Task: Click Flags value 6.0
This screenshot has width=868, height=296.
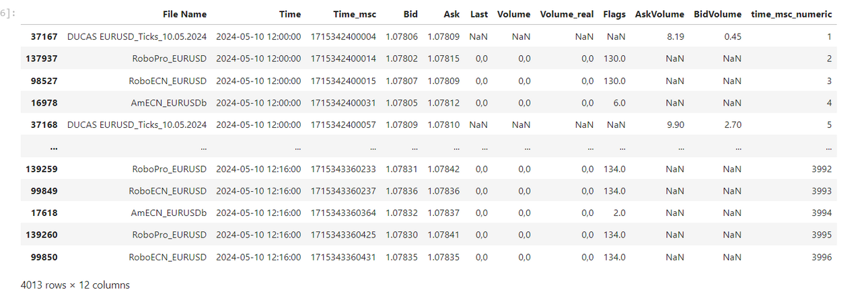Action: [x=619, y=103]
